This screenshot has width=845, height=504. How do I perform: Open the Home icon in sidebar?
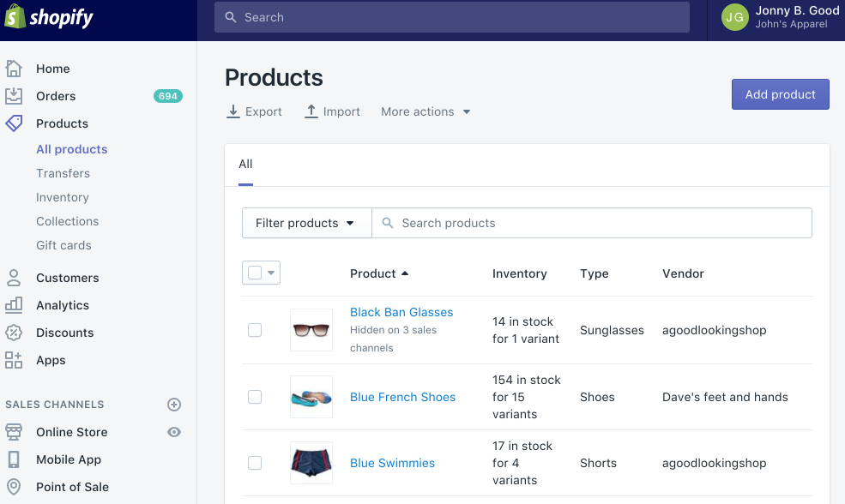tap(13, 68)
